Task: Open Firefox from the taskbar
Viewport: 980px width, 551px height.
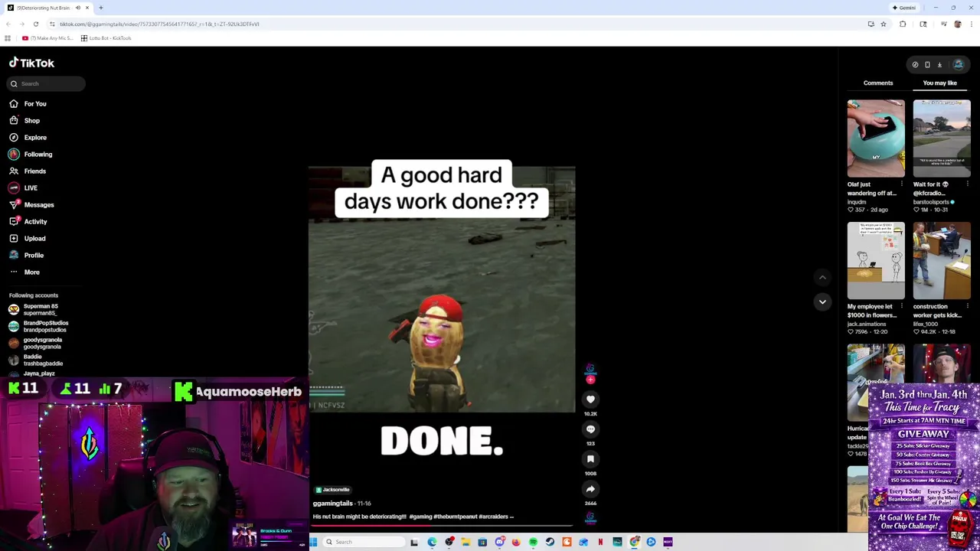Action: click(x=516, y=542)
